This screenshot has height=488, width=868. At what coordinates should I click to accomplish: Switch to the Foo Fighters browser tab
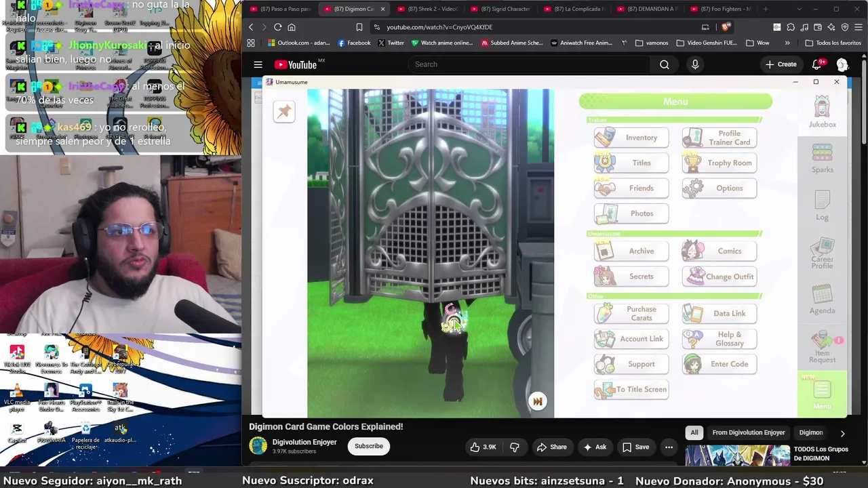[x=719, y=9]
